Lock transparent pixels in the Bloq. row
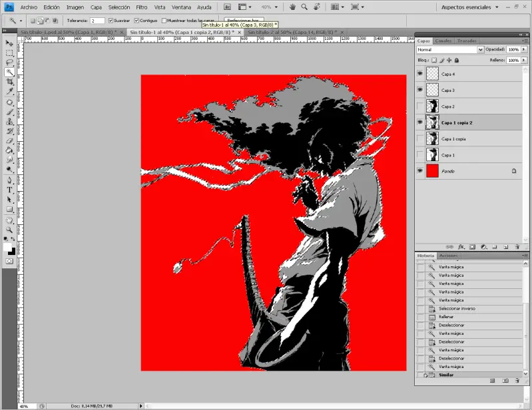This screenshot has width=532, height=410. [x=434, y=61]
